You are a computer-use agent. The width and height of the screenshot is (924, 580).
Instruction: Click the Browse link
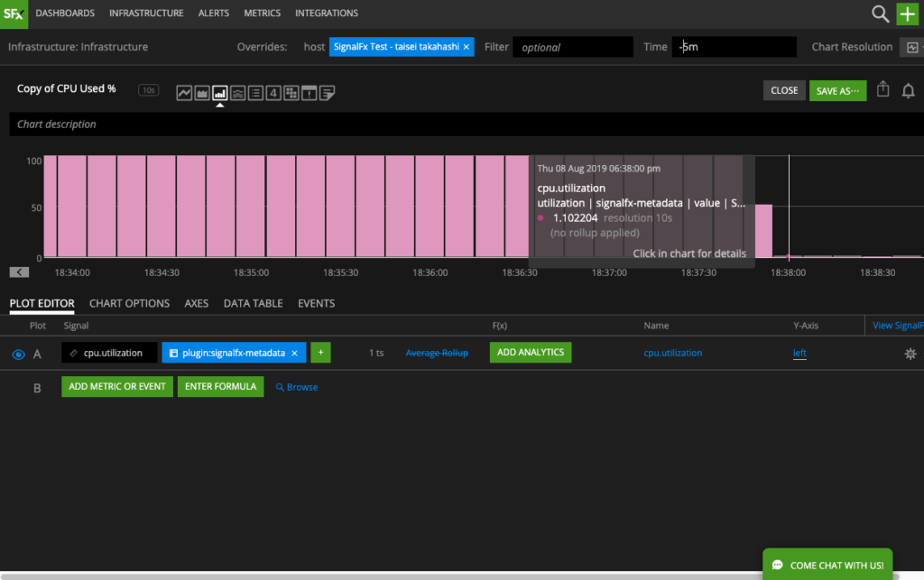point(297,387)
